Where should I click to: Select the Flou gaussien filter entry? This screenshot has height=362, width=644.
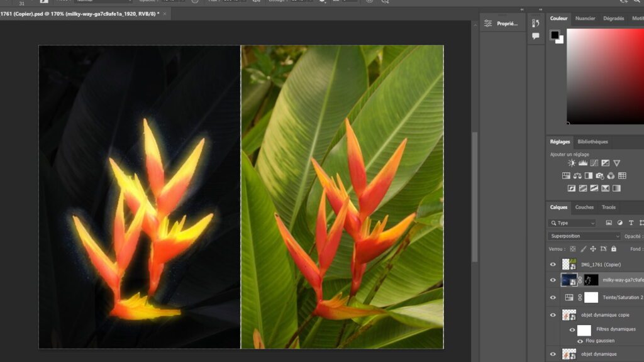click(599, 341)
